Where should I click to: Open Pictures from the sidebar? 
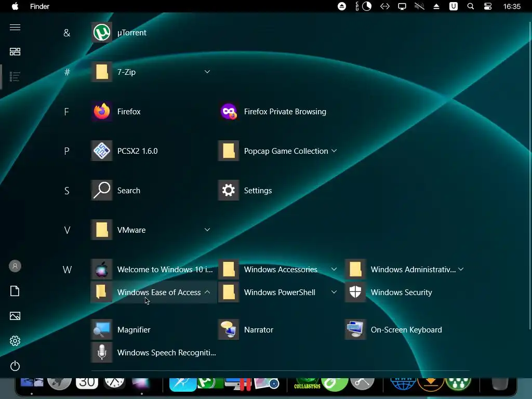(x=15, y=316)
